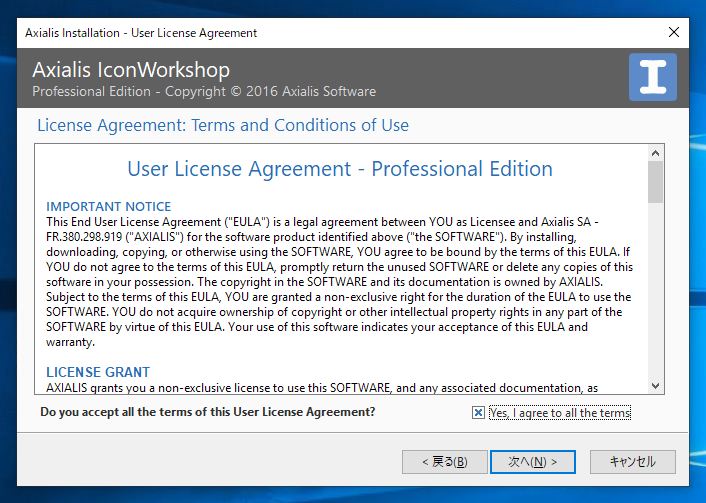Viewport: 706px width, 503px height.
Task: Close the Axialis Installation dialog
Action: [674, 32]
